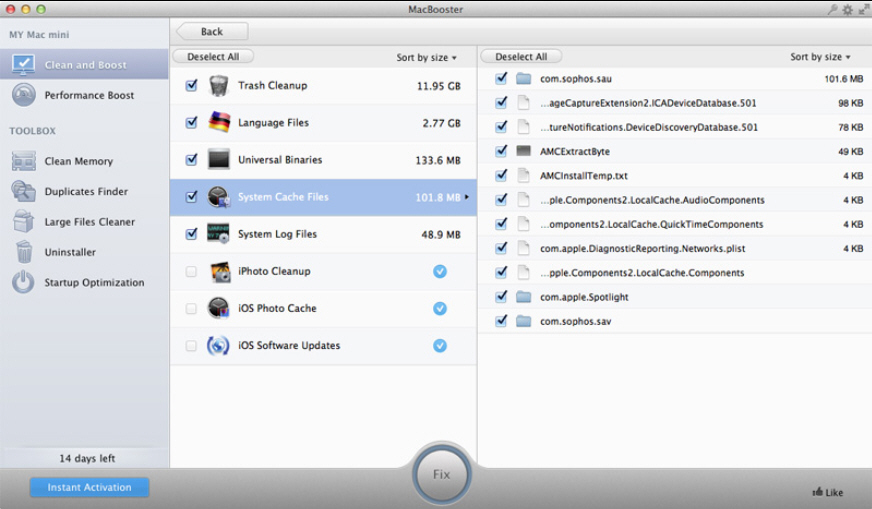
Task: Click the iOS Photo Cache icon
Action: pos(219,308)
